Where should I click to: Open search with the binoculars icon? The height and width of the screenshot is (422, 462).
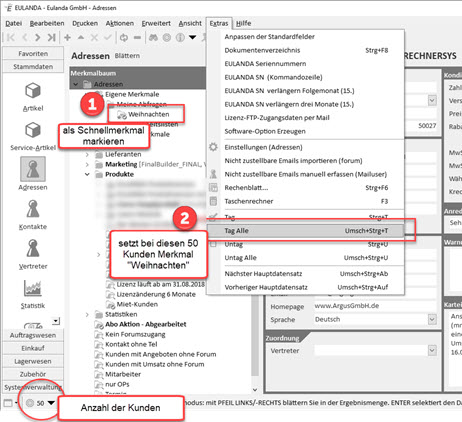tap(153, 37)
